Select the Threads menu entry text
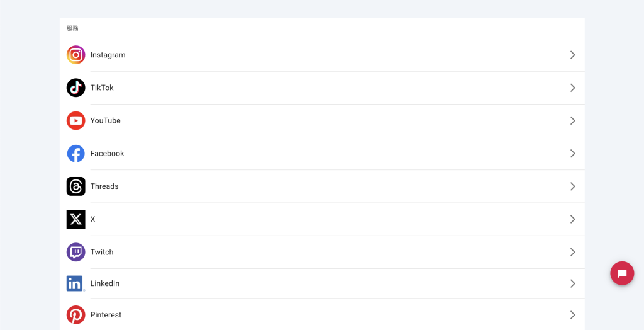Viewport: 644px width, 330px height. [104, 186]
